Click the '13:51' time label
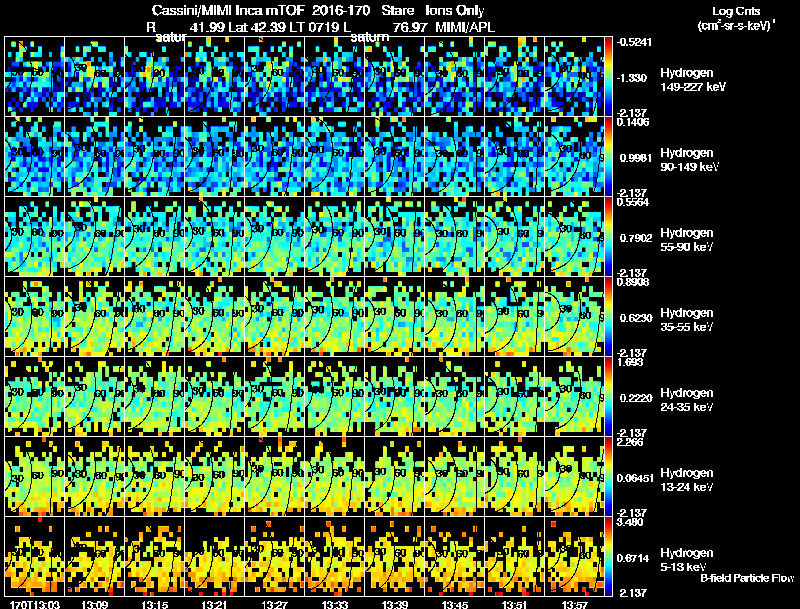 [514, 604]
